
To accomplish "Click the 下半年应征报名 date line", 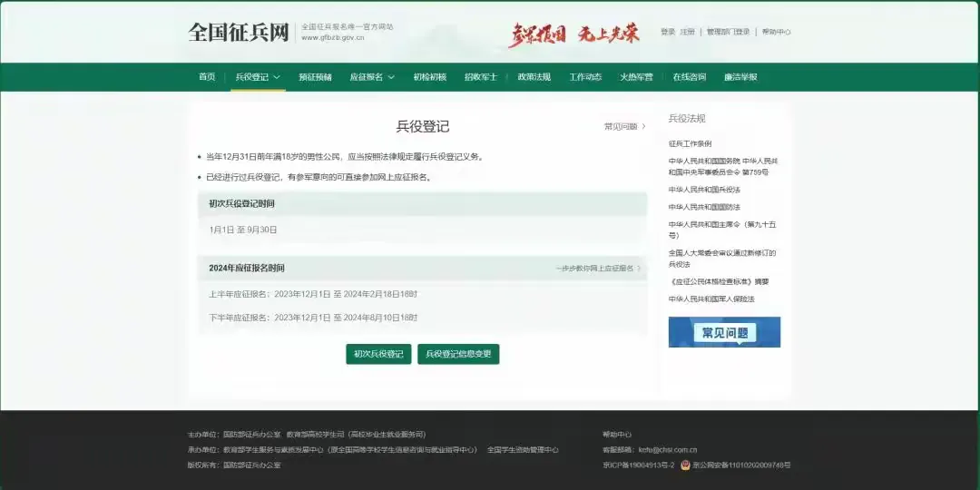I will tap(313, 318).
